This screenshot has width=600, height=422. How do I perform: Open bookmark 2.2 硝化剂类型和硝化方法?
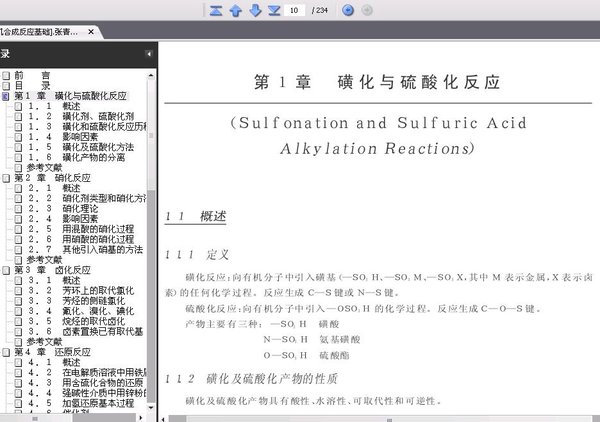[87, 198]
